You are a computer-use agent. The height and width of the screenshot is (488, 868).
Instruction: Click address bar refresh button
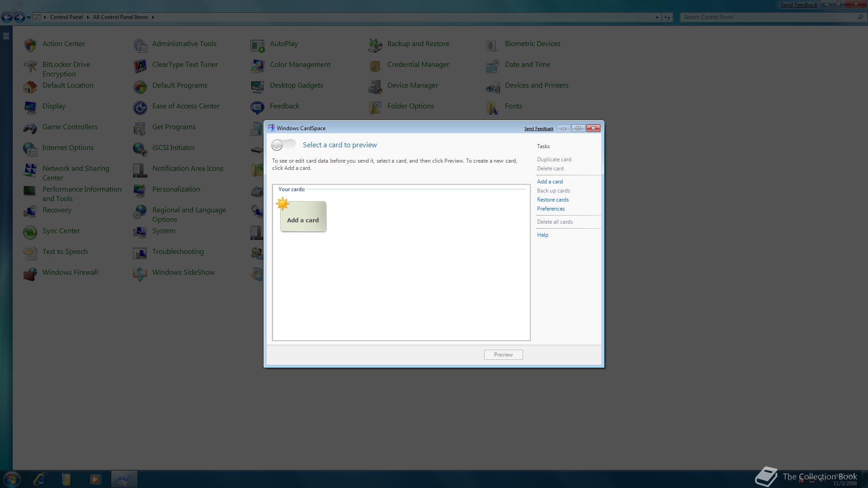click(x=667, y=17)
